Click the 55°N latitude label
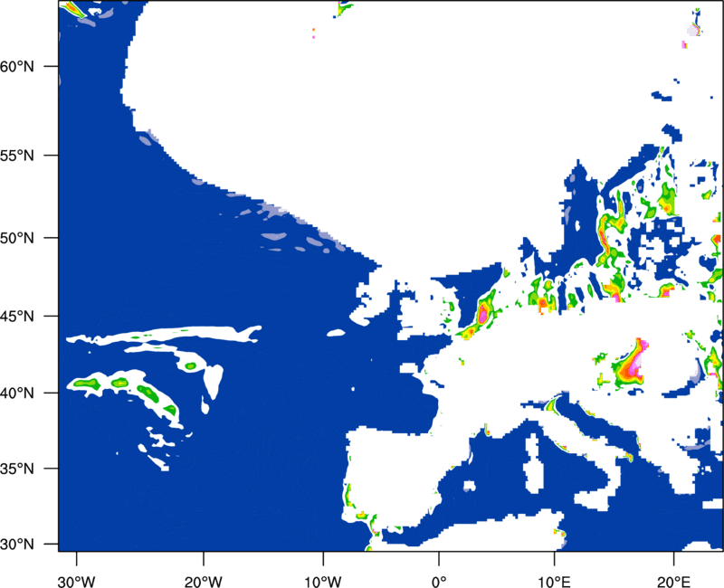This screenshot has width=724, height=588. click(17, 156)
